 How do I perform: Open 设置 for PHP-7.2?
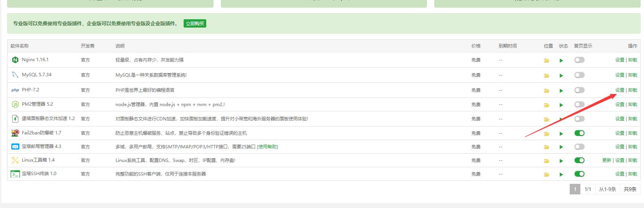point(620,90)
